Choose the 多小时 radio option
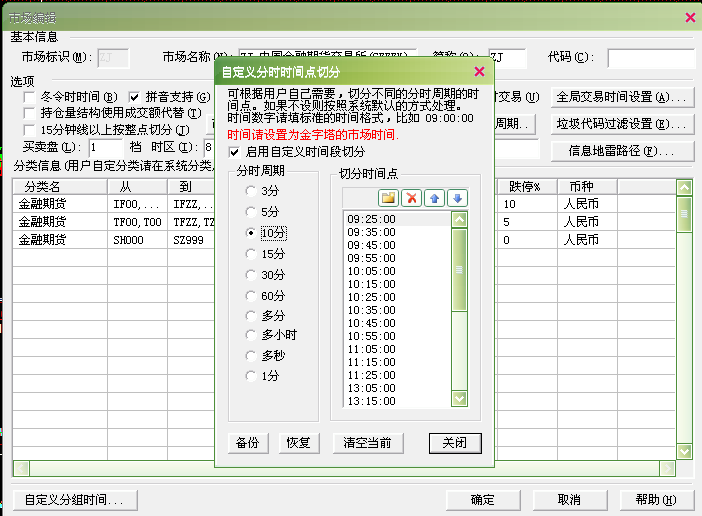This screenshot has height=516, width=702. click(251, 335)
